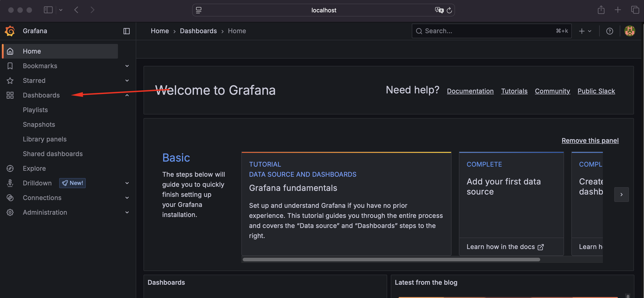Open Playlists in the sidebar
Screen dimensions: 644x298
coord(35,110)
